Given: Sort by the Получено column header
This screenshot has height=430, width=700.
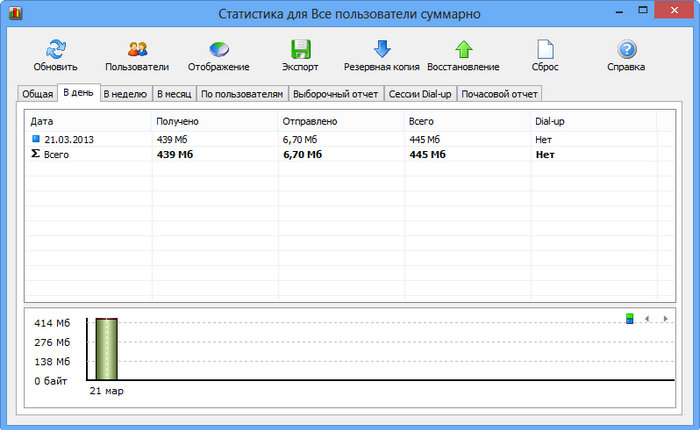Looking at the screenshot, I should coord(214,121).
